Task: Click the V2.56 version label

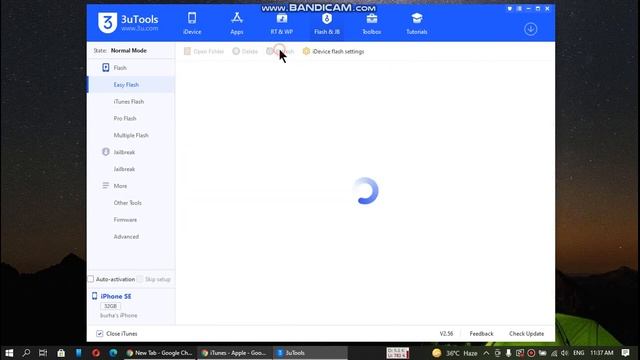Action: [x=446, y=333]
